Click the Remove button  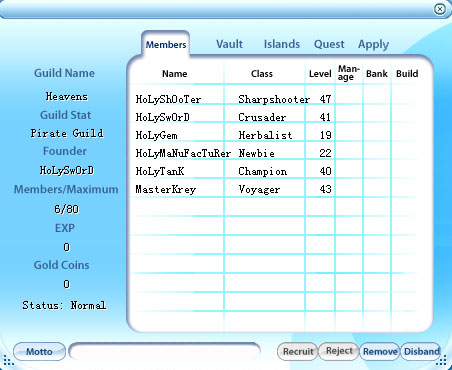click(380, 351)
